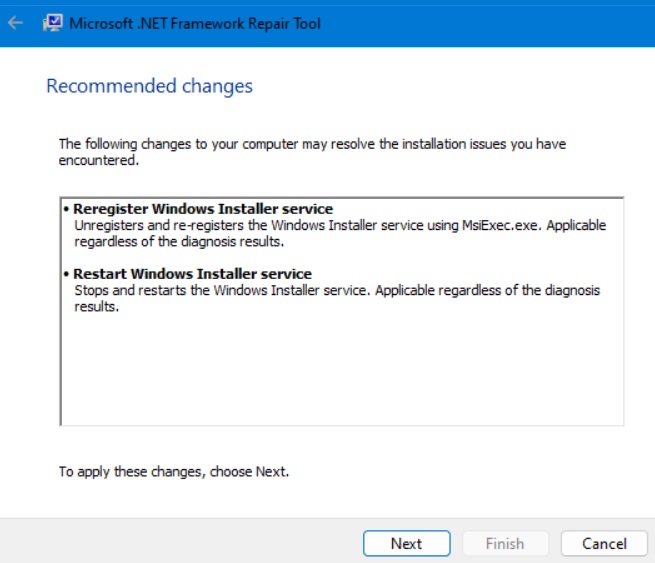
Task: Click Next to apply changes
Action: (406, 543)
